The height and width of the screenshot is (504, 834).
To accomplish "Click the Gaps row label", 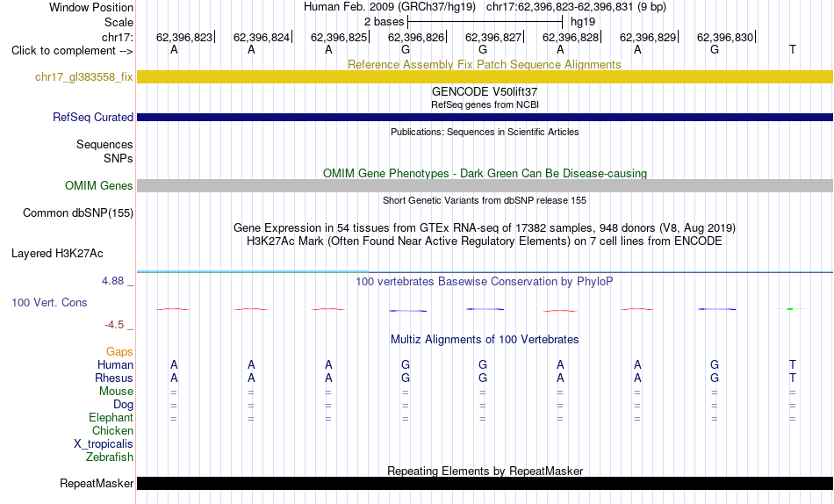I will (119, 352).
